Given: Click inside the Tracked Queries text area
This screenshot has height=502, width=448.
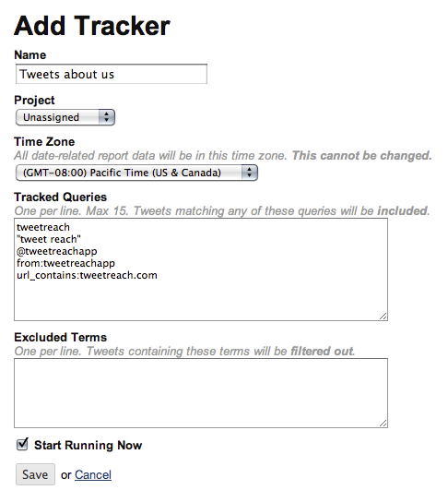Looking at the screenshot, I should click(x=201, y=269).
